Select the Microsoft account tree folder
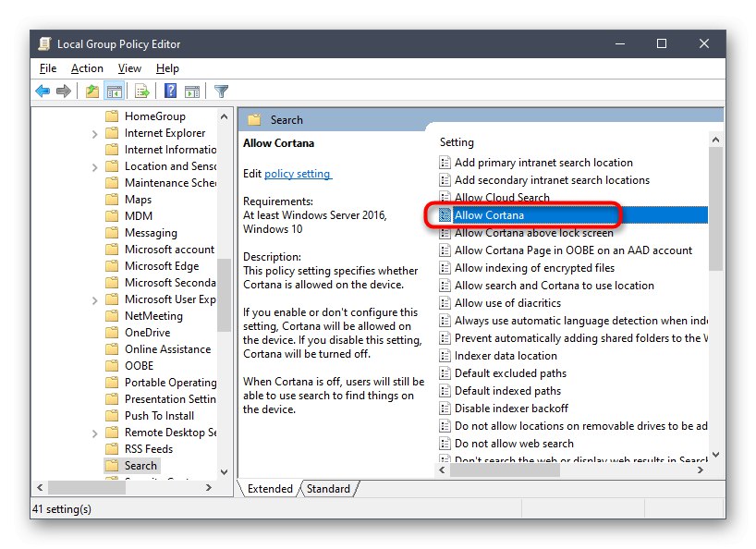The height and width of the screenshot is (549, 756). [x=169, y=250]
